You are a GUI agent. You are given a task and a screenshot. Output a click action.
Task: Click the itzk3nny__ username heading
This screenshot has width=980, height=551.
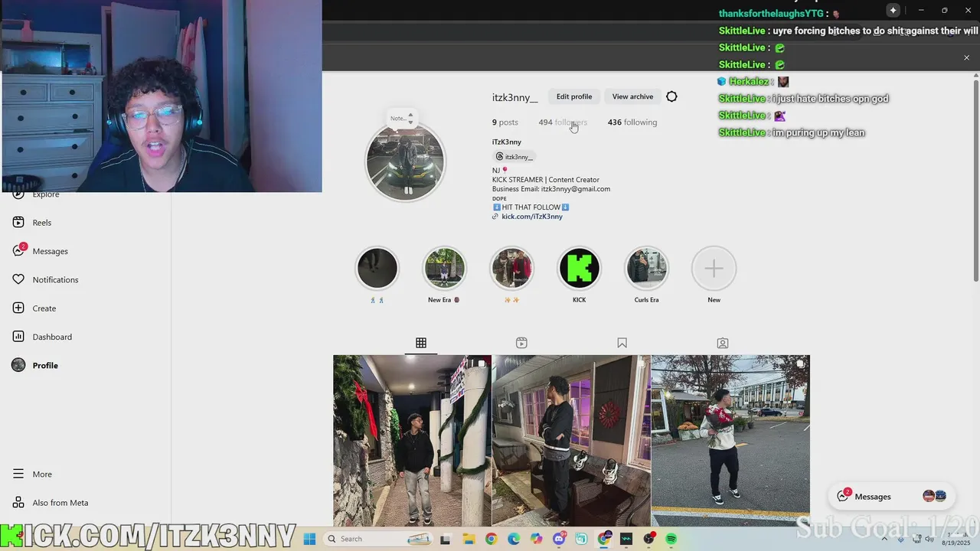coord(515,97)
